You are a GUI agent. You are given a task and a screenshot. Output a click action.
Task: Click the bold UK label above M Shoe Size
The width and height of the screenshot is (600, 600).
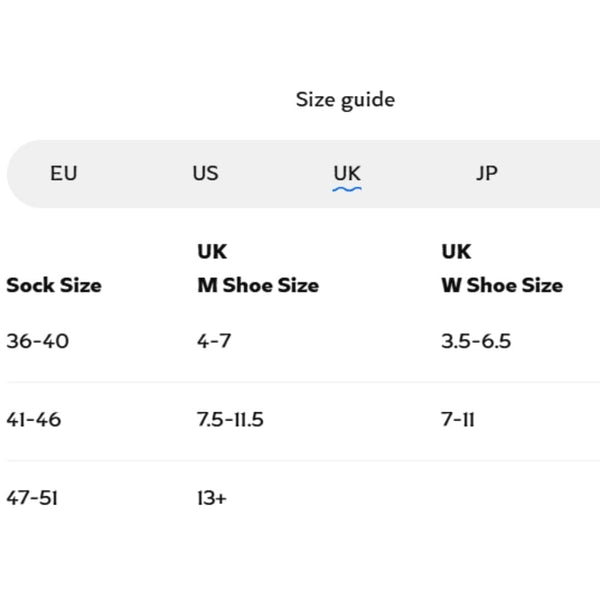[212, 252]
